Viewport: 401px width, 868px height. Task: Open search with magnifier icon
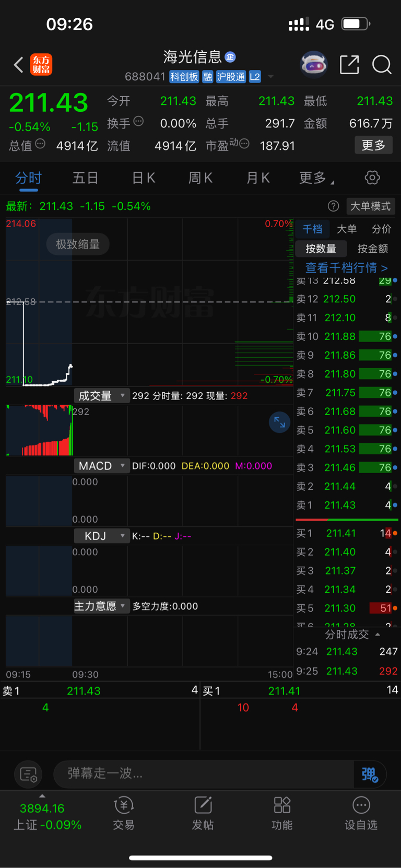tap(382, 65)
